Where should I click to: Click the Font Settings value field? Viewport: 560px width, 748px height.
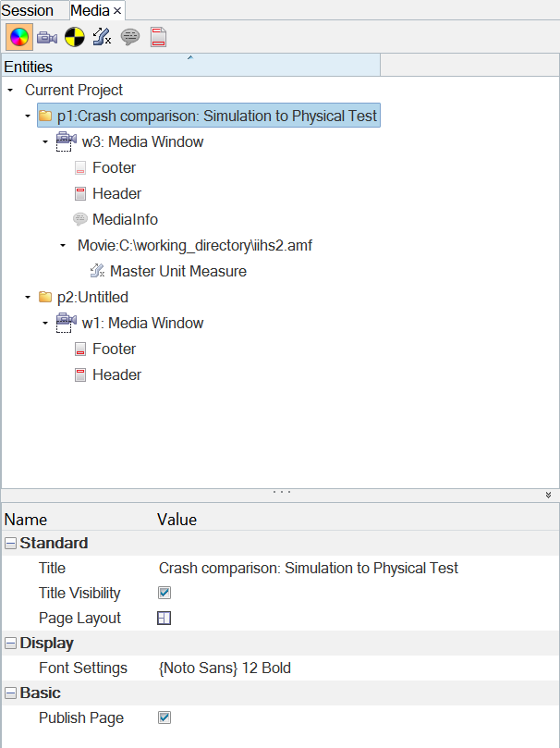(x=225, y=668)
